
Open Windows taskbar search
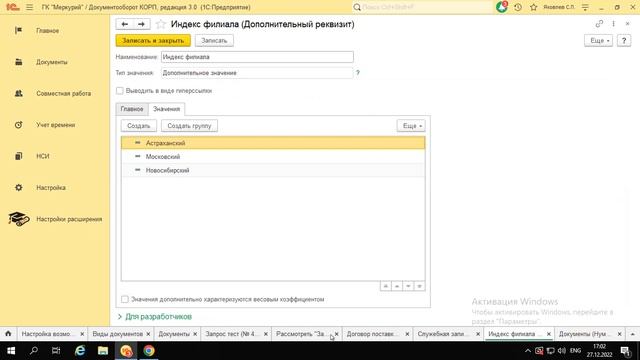point(34,351)
